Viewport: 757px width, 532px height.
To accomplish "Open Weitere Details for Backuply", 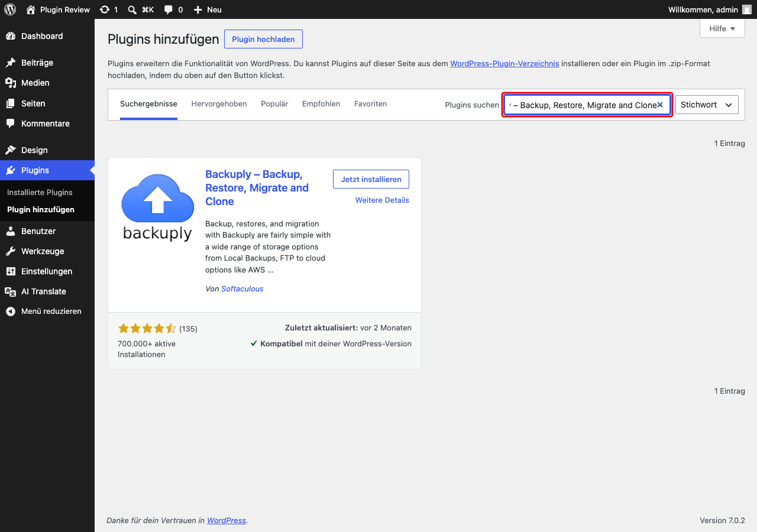I will (x=382, y=200).
